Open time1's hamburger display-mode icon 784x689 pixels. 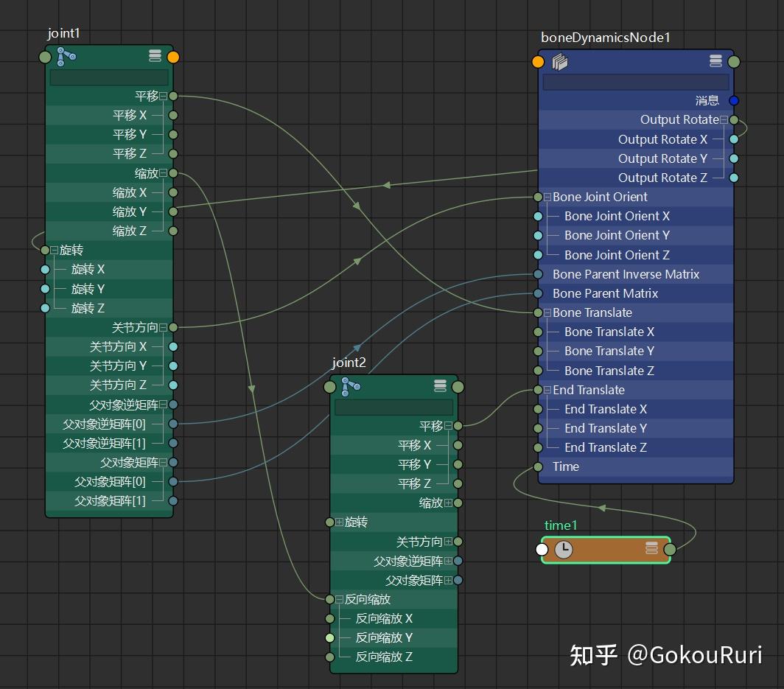click(x=651, y=549)
